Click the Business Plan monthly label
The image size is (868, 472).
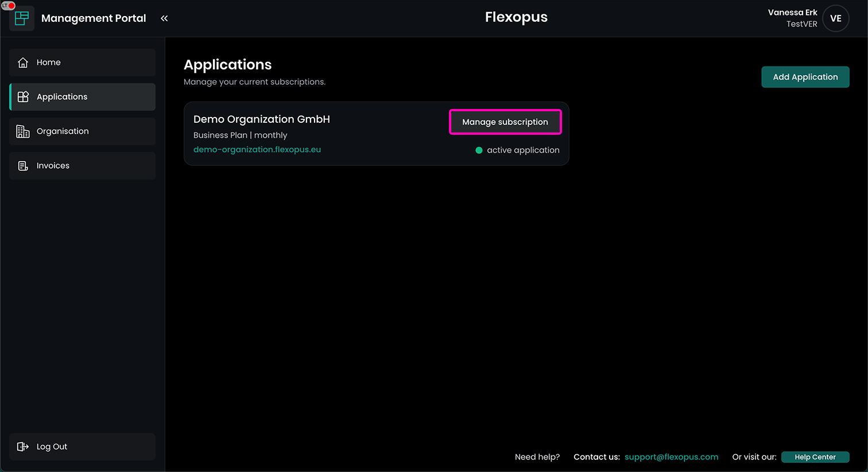coord(240,135)
